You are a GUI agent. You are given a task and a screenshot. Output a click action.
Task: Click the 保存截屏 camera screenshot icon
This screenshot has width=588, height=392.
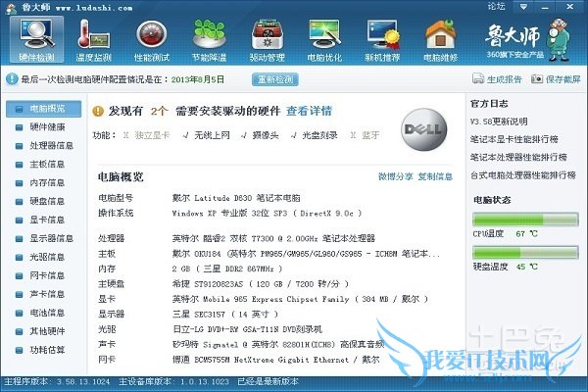pyautogui.click(x=537, y=78)
